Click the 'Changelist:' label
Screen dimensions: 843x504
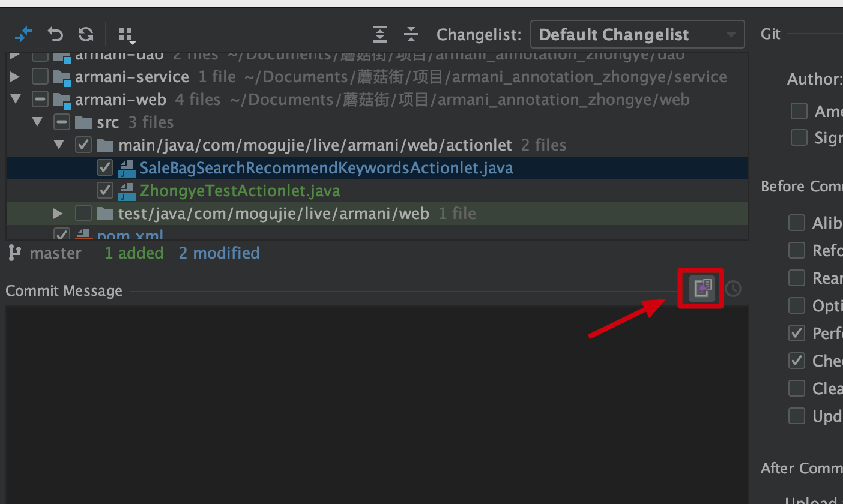click(479, 35)
